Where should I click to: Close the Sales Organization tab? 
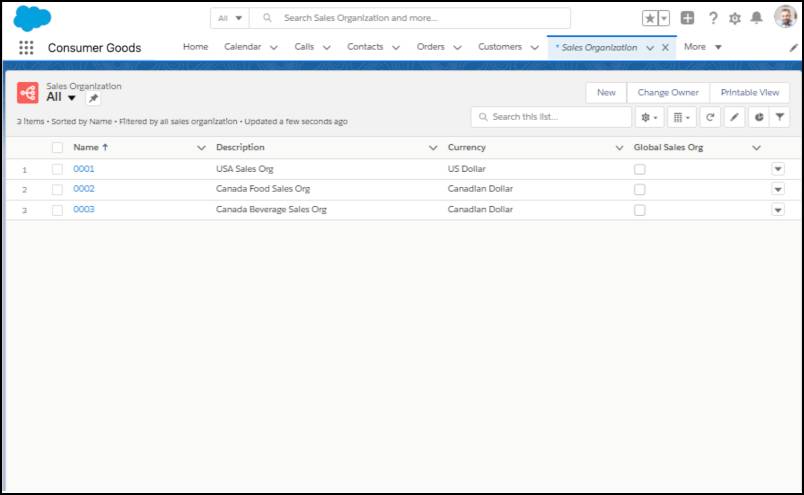[x=665, y=48]
